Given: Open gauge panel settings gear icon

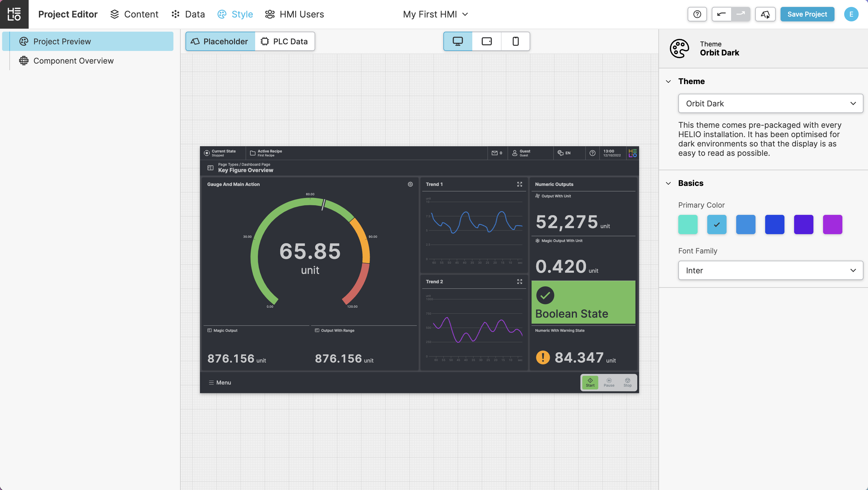Looking at the screenshot, I should (x=410, y=184).
